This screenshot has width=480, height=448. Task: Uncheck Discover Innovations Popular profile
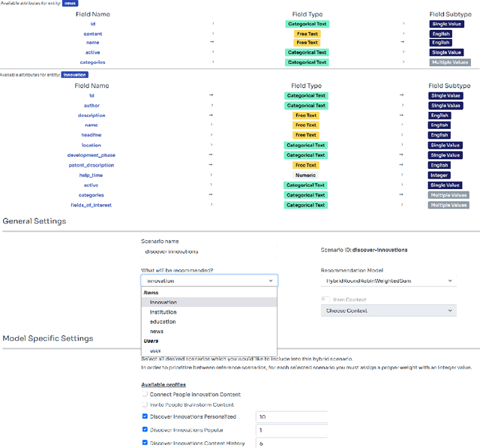145,430
